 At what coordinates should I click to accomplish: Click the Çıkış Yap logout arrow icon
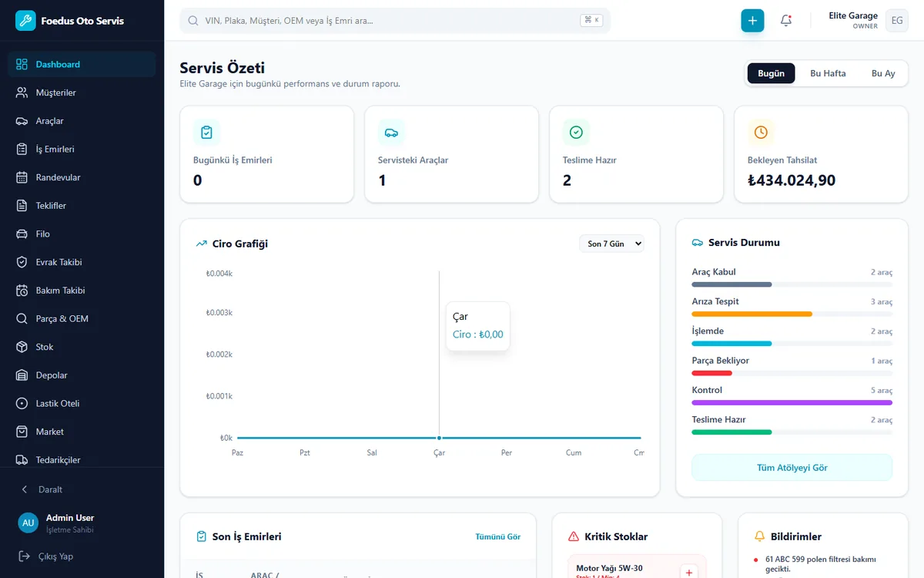(24, 556)
